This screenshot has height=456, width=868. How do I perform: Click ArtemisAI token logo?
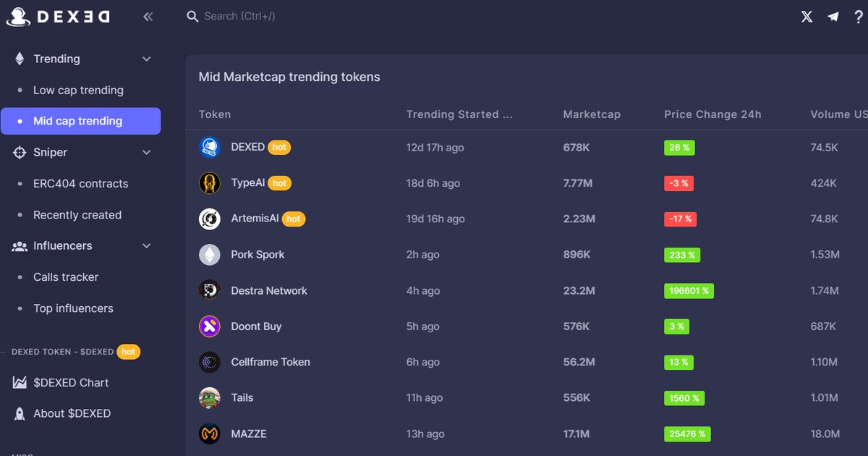209,219
